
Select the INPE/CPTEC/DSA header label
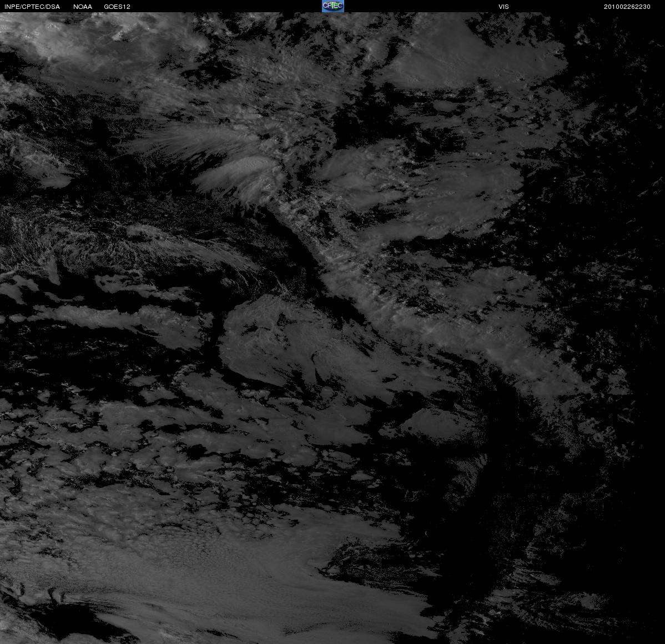click(x=32, y=7)
